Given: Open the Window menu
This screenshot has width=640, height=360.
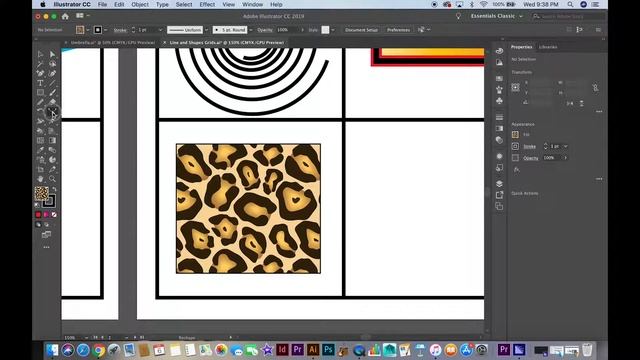Looking at the screenshot, I should pos(253,4).
